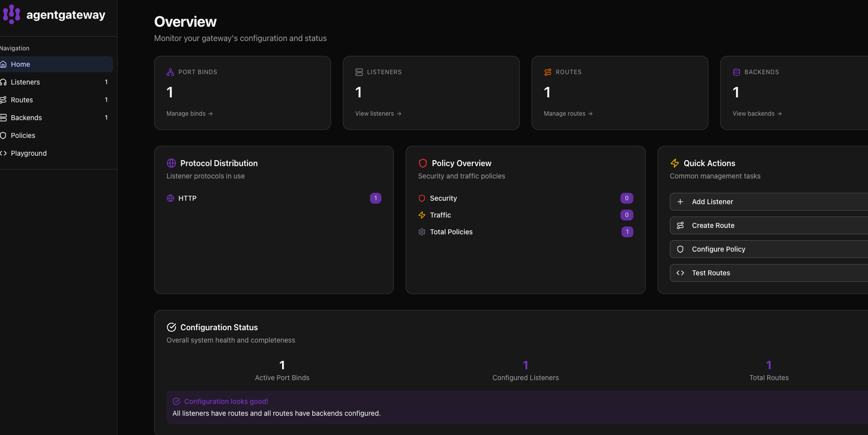
Task: Click the plus icon on Add Listener
Action: coord(680,202)
